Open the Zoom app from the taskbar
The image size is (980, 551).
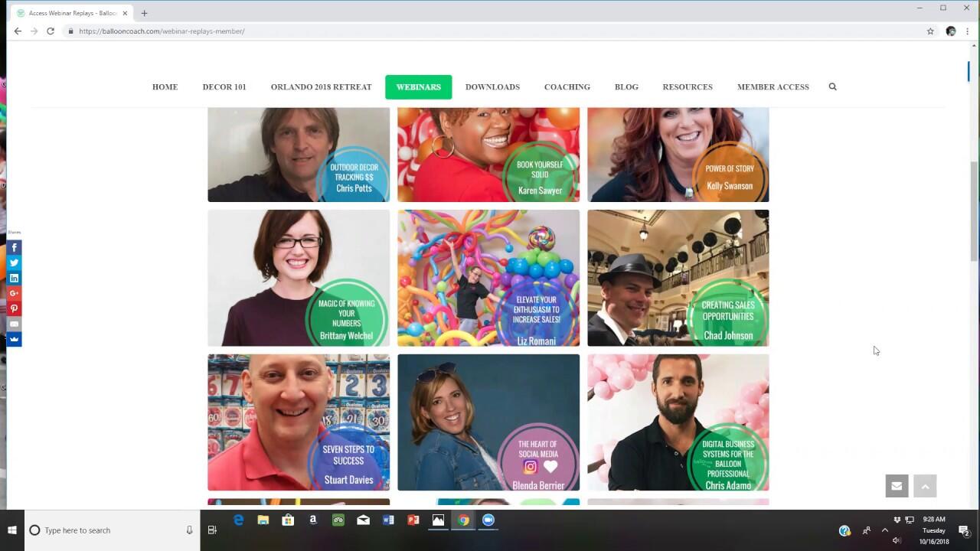(488, 520)
